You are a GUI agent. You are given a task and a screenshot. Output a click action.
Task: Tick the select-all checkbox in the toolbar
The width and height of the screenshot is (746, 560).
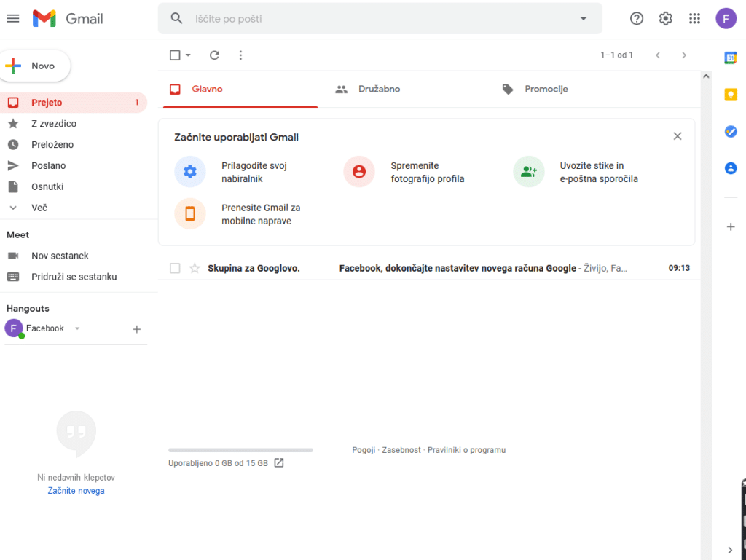click(175, 55)
